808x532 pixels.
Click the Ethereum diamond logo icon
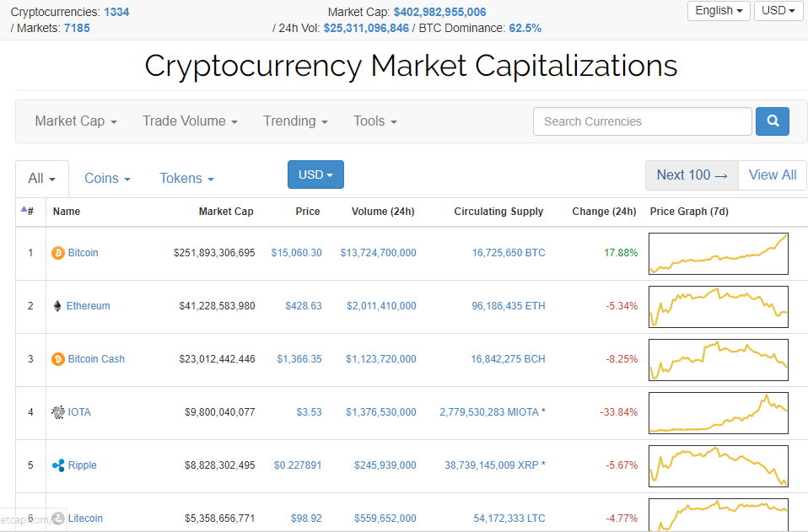coord(57,306)
